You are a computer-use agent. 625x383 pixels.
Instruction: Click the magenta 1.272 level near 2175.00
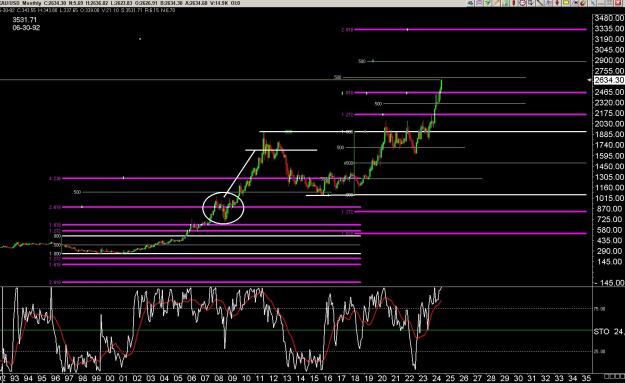pos(470,114)
